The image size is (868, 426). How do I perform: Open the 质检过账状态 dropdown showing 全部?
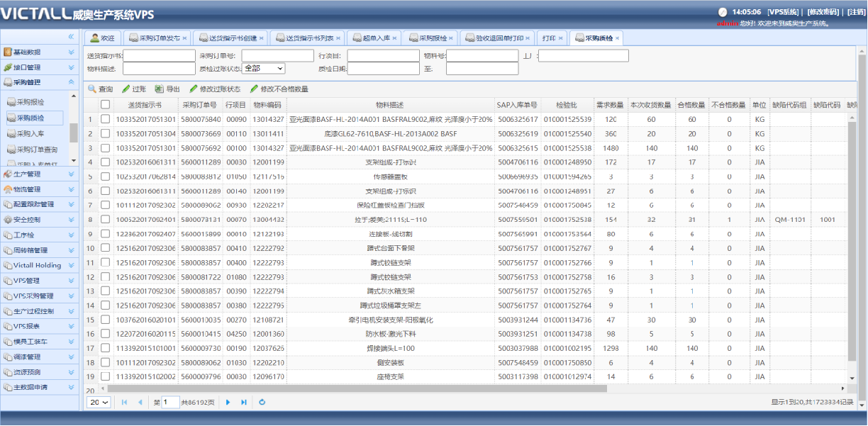(263, 68)
